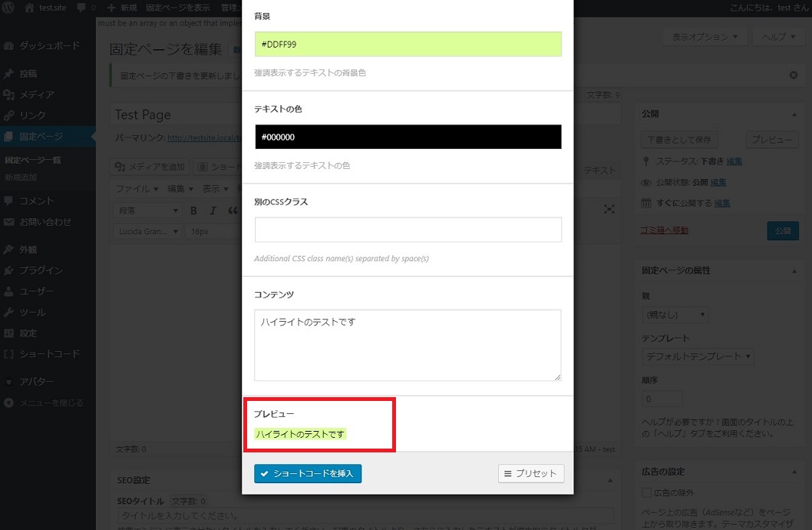Click the #DDFF99 background color field

(x=408, y=45)
